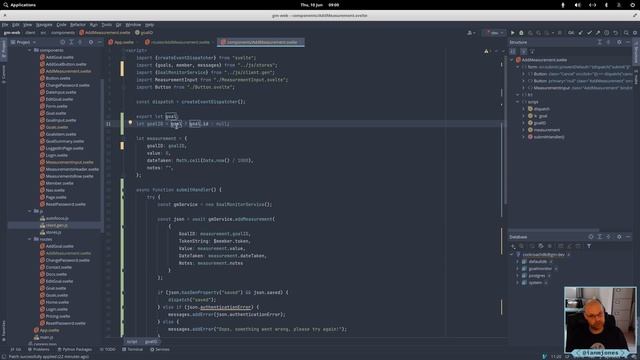
Task: Toggle the first sort button in Structure toolbar
Action: click(x=513, y=51)
